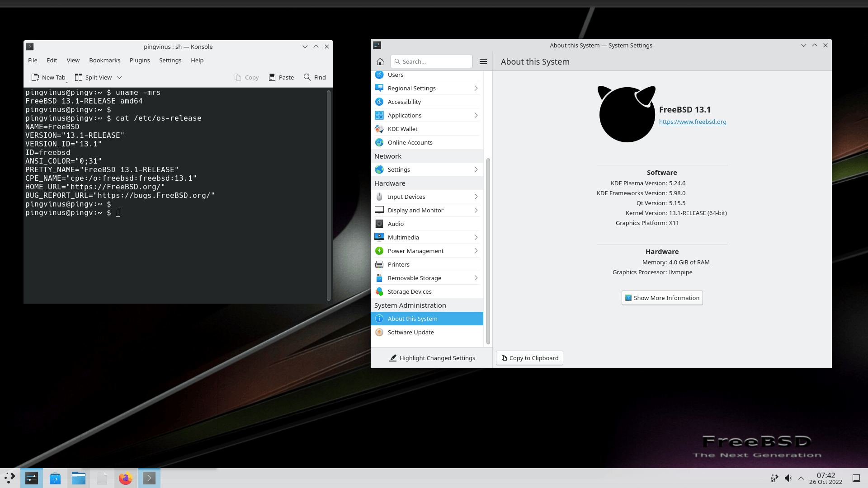Open the freebsd.org website link

tap(693, 122)
